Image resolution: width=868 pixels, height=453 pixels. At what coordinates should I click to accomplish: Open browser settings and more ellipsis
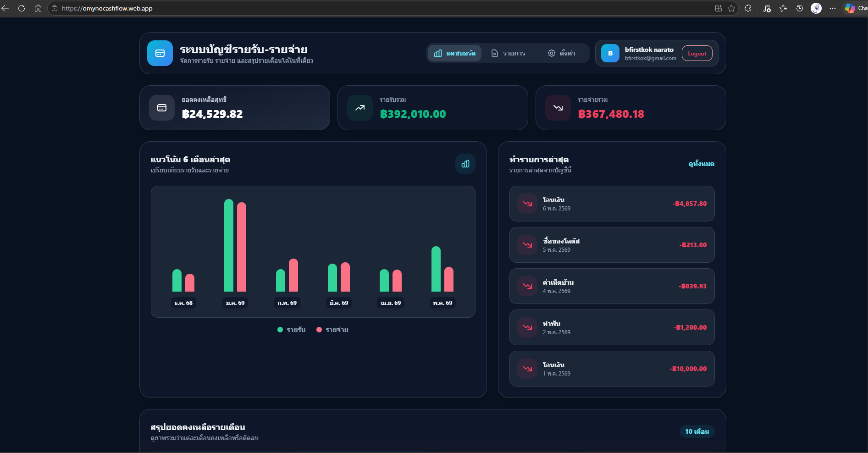(833, 8)
